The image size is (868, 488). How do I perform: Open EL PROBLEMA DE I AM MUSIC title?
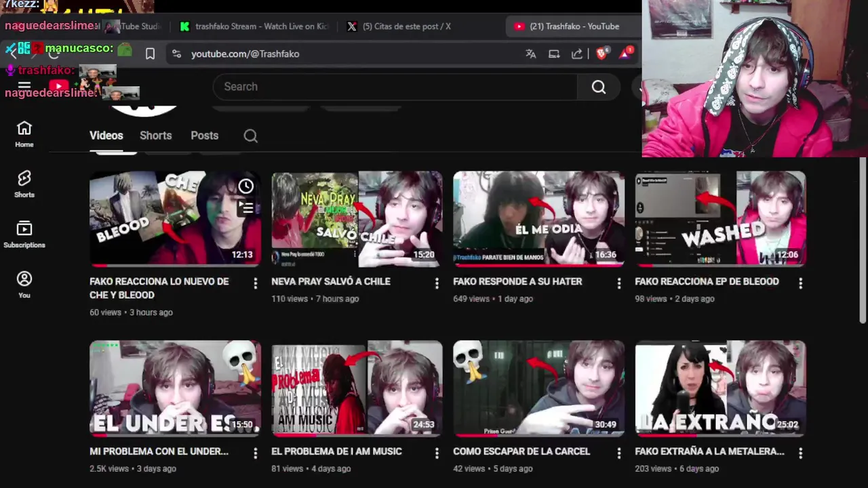(336, 451)
